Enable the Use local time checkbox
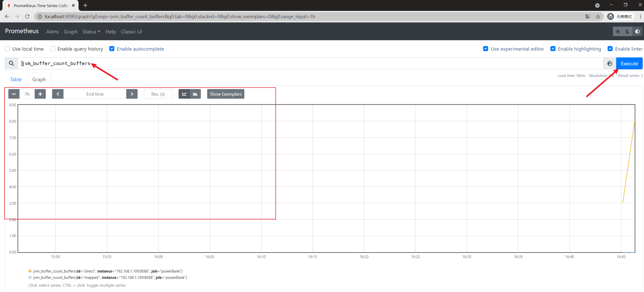The width and height of the screenshot is (644, 292). point(7,49)
